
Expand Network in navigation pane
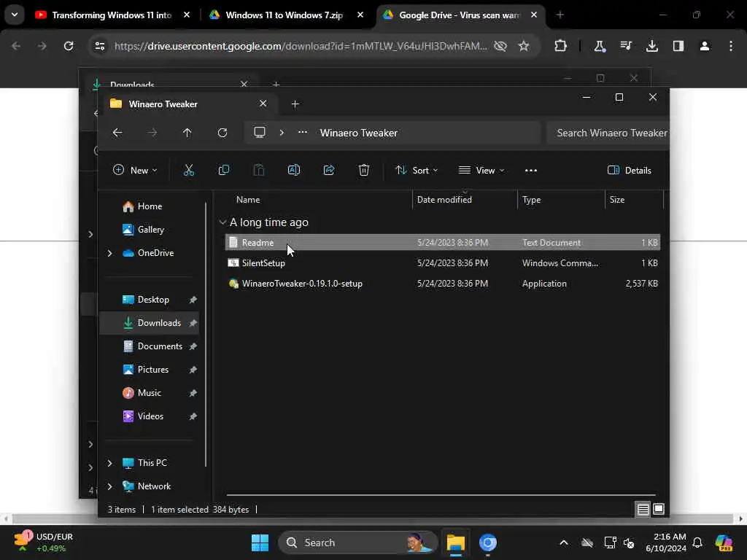coord(109,486)
